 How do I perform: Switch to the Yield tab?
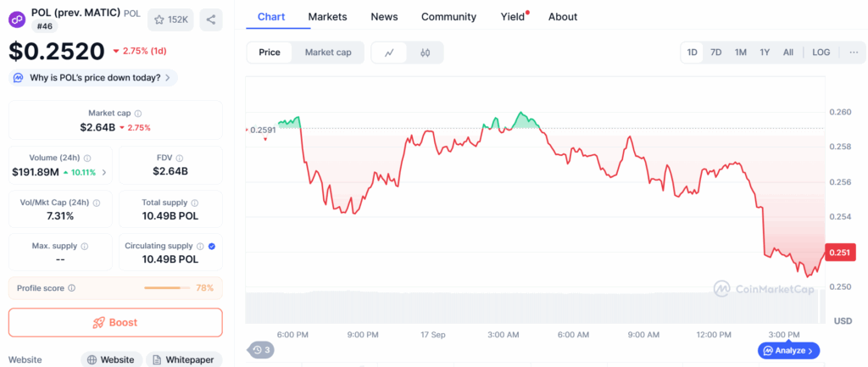pos(513,17)
